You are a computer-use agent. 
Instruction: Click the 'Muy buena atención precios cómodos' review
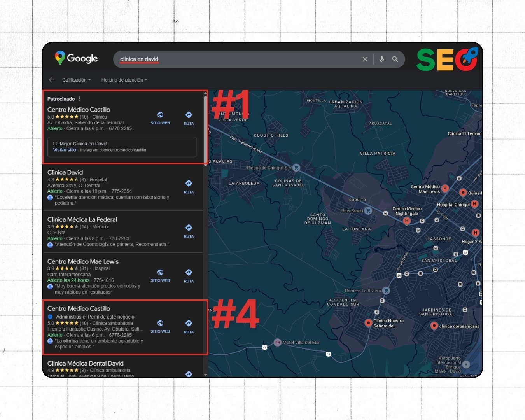[98, 289]
